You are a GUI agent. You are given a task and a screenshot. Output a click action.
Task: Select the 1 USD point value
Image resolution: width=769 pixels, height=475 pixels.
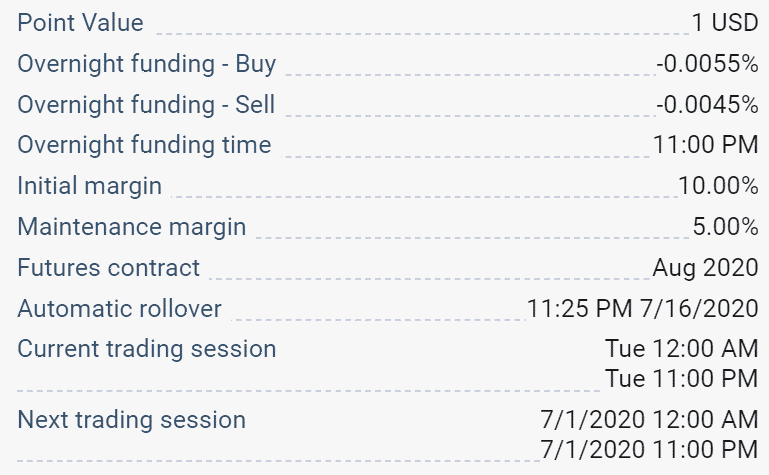pyautogui.click(x=725, y=23)
